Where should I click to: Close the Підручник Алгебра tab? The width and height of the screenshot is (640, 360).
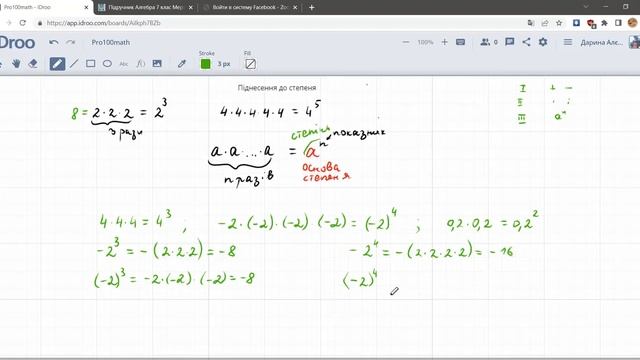(x=191, y=7)
